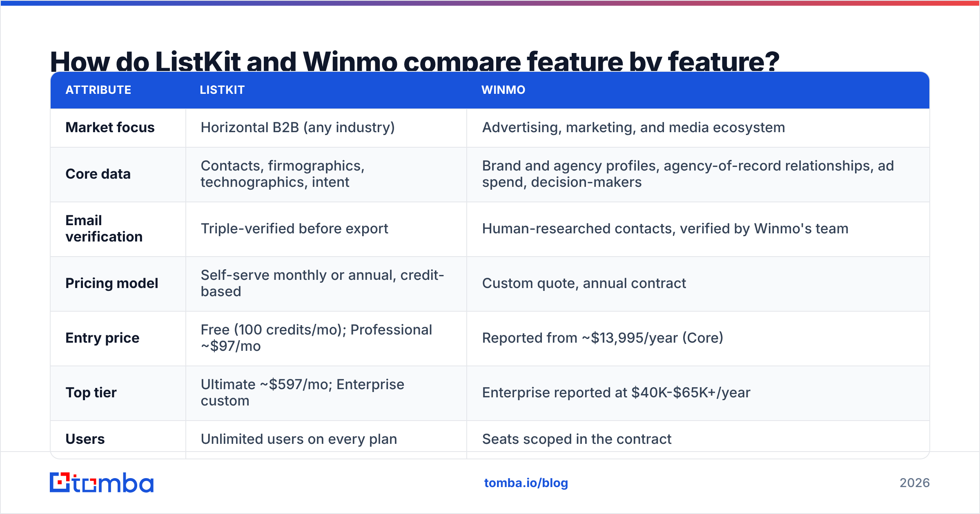This screenshot has height=514, width=980.
Task: Click the LISTKIT column header
Action: coord(222,90)
